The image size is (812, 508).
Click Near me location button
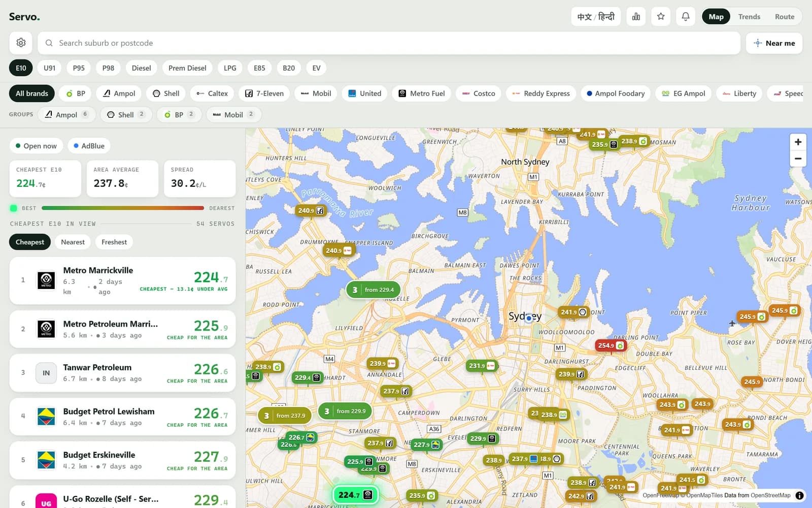click(x=774, y=43)
